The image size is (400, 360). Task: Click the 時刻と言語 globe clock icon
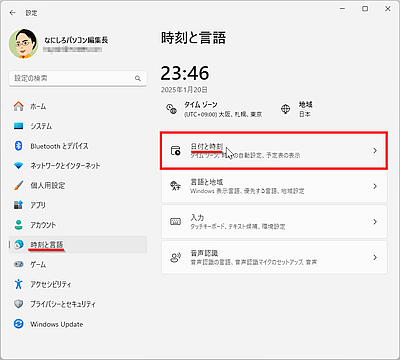coord(19,245)
